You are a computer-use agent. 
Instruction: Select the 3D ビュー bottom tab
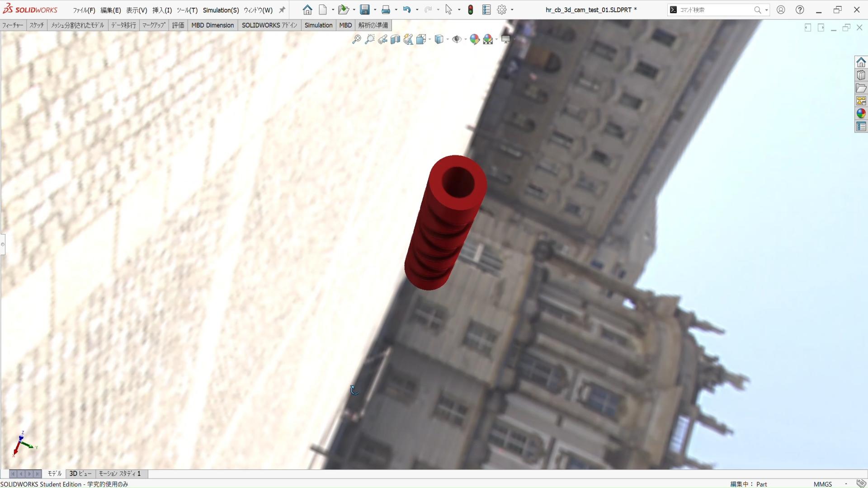coord(80,474)
